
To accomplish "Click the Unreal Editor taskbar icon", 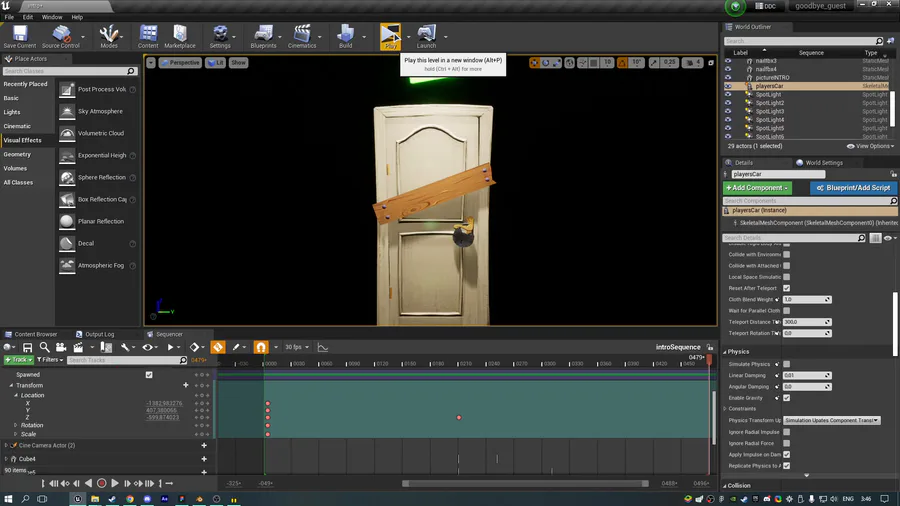I will [77, 497].
